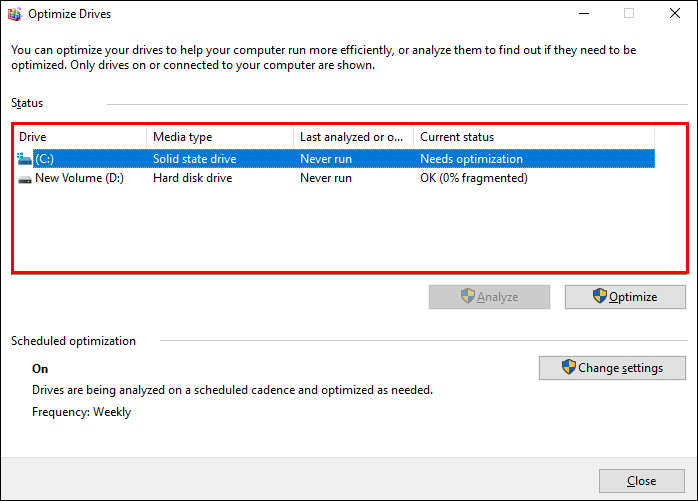This screenshot has width=698, height=501.
Task: Click the OK (0% fragmented) status cell
Action: (473, 178)
